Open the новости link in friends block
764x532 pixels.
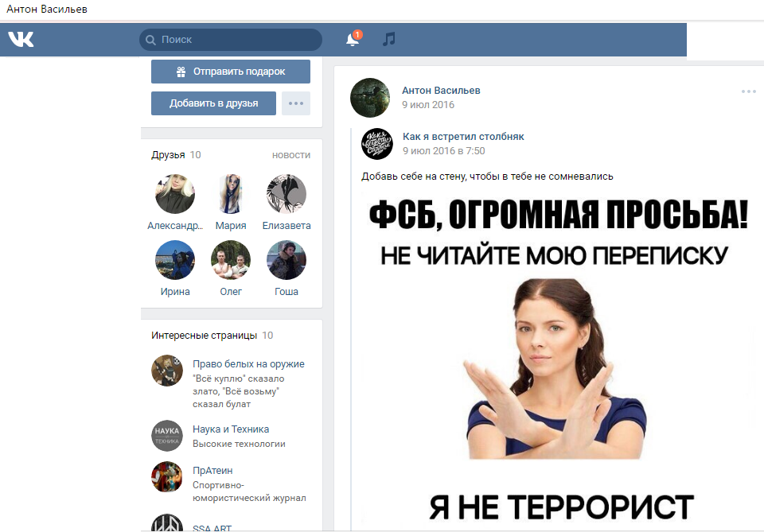[290, 155]
